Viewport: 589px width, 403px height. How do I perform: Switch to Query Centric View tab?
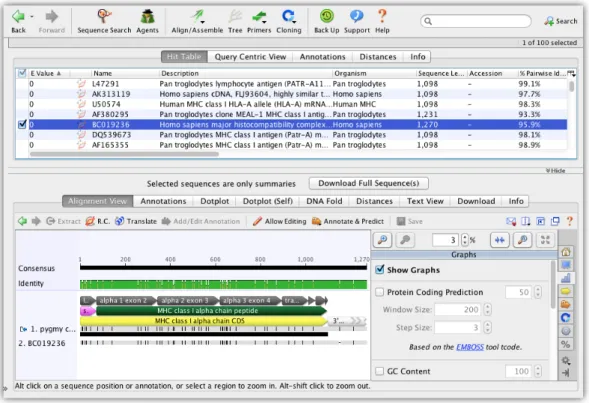[x=250, y=57]
